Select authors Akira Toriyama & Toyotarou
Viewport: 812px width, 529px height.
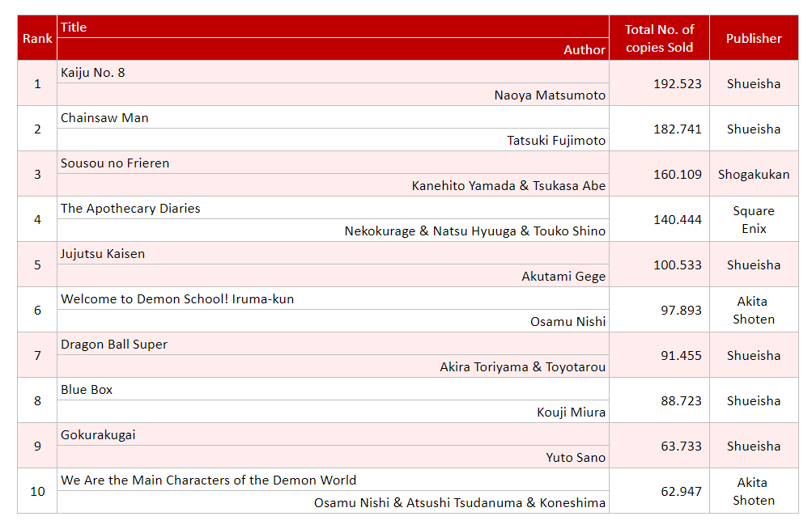click(x=522, y=367)
